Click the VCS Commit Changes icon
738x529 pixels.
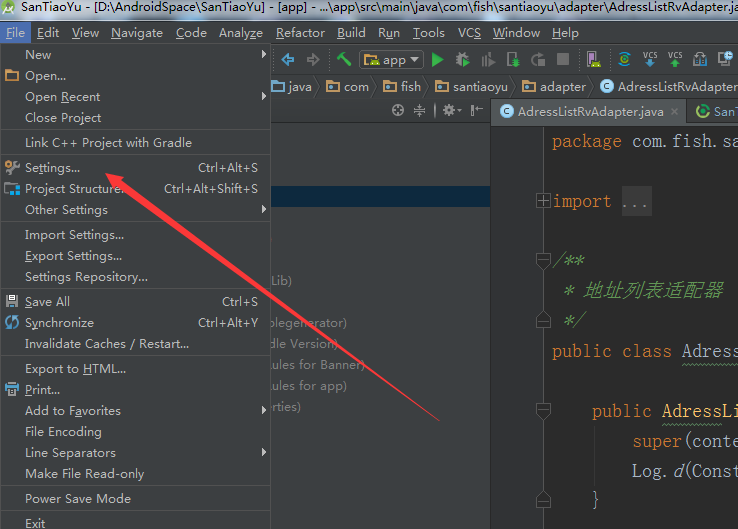coord(675,60)
